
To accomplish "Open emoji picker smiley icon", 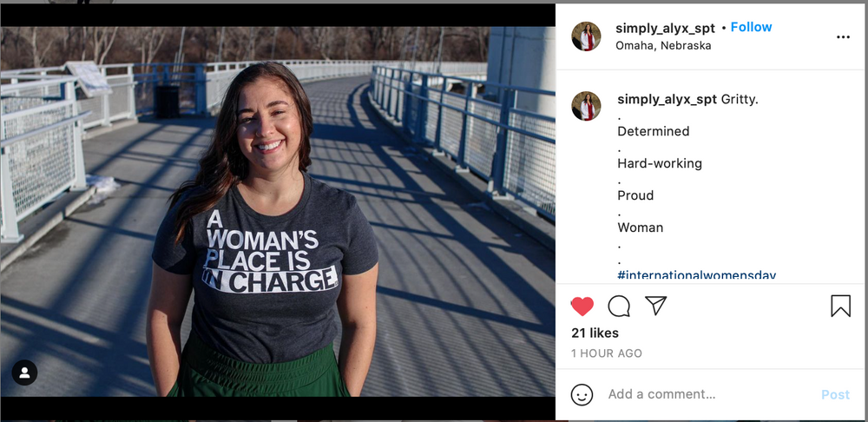I will 582,394.
